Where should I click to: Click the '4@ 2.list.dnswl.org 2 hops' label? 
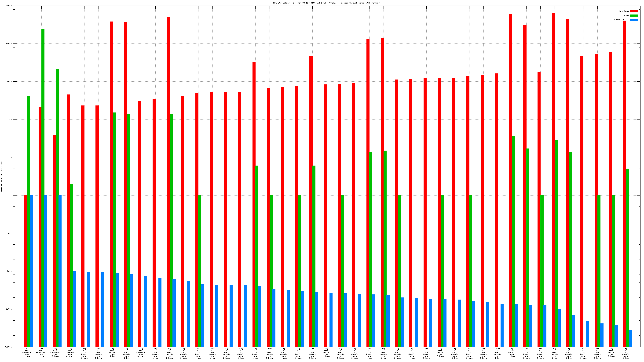point(426,353)
